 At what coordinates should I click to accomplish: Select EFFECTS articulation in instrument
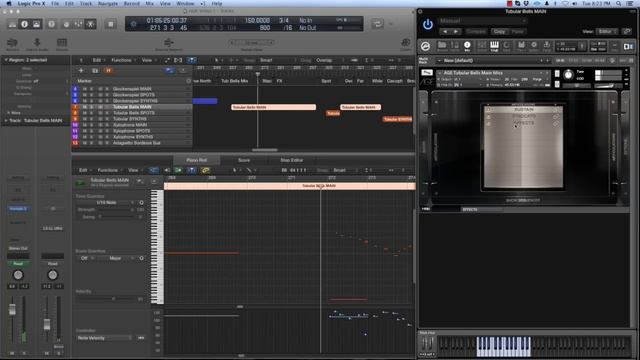(523, 123)
